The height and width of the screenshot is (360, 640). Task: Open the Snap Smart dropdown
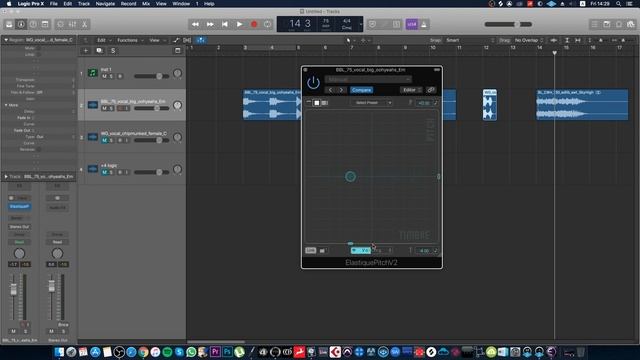470,40
